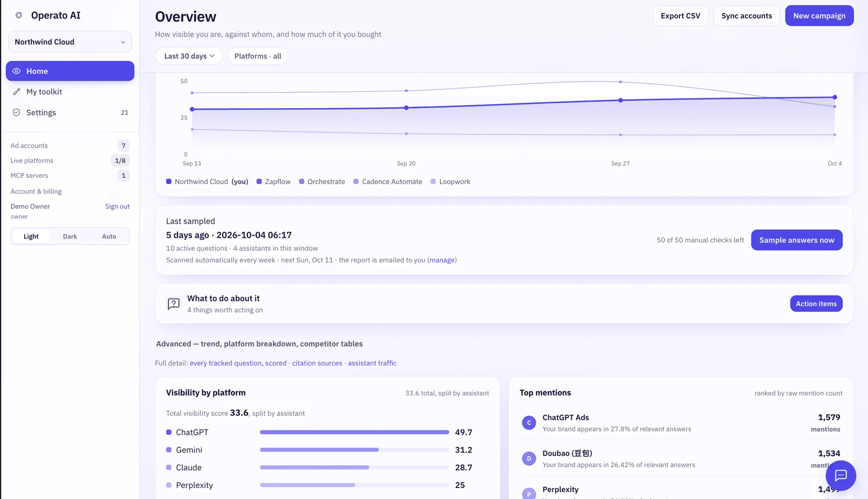Screen dimensions: 868x499
Task: Switch theme to Dark
Action: coord(70,236)
